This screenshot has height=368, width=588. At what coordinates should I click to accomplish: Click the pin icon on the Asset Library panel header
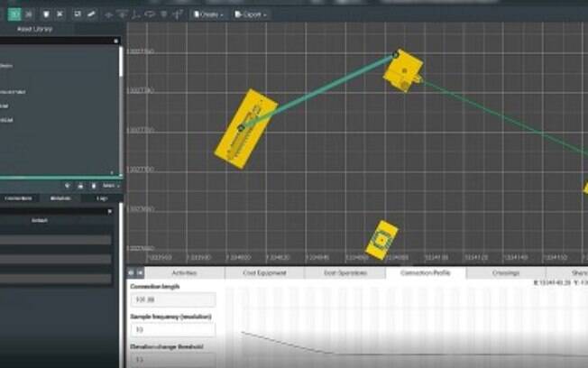[x=115, y=41]
